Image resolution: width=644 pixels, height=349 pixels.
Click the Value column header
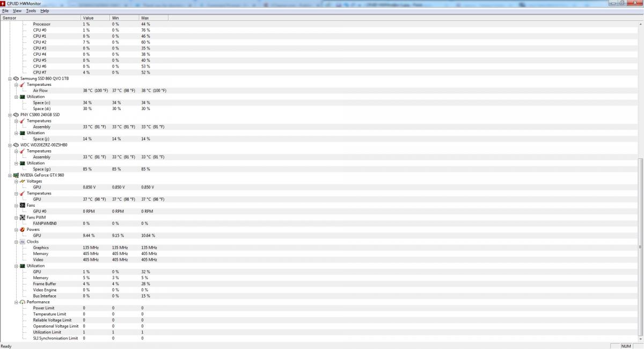click(95, 18)
